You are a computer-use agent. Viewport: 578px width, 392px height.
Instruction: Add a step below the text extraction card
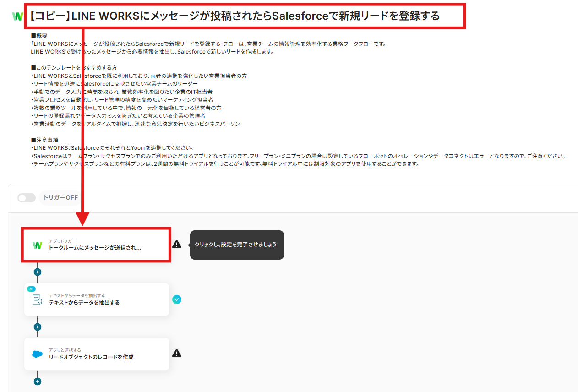click(x=38, y=327)
